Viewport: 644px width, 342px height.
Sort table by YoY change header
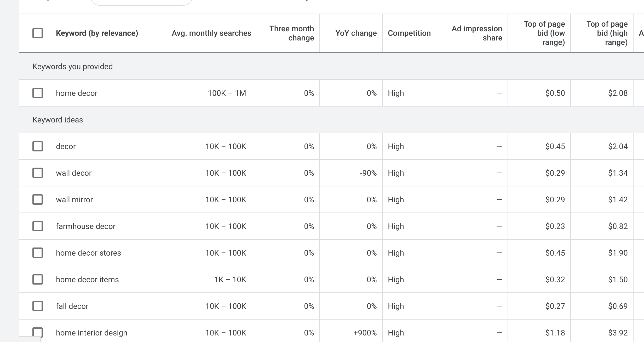pyautogui.click(x=356, y=33)
